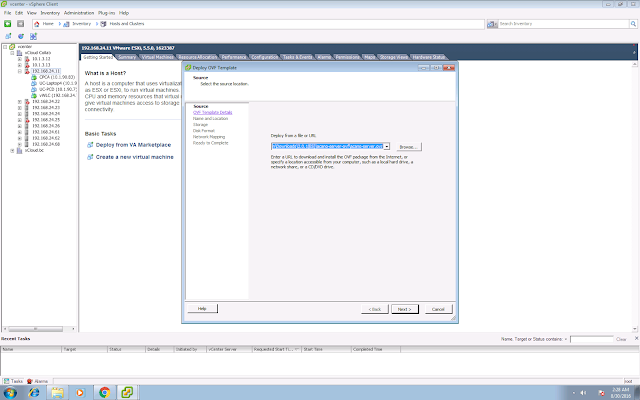Select the UC-Laptop4 virtual machine
The image size is (640, 400).
point(58,83)
